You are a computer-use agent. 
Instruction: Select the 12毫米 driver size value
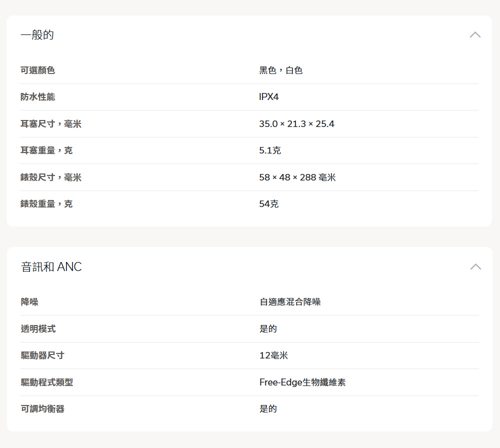pos(273,355)
